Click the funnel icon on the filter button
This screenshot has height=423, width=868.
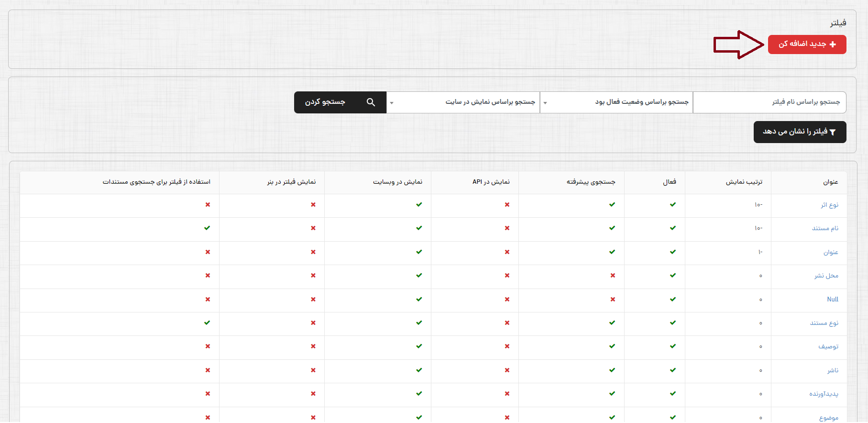click(833, 132)
